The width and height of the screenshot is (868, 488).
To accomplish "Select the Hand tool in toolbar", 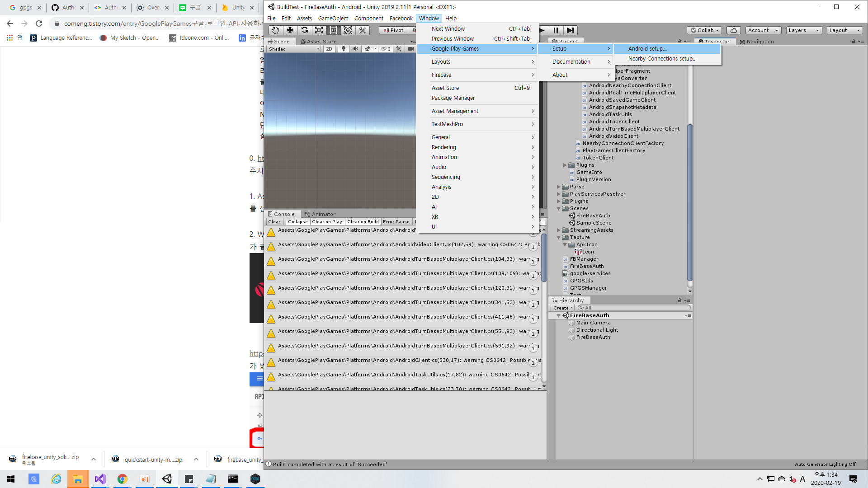I will [x=275, y=30].
